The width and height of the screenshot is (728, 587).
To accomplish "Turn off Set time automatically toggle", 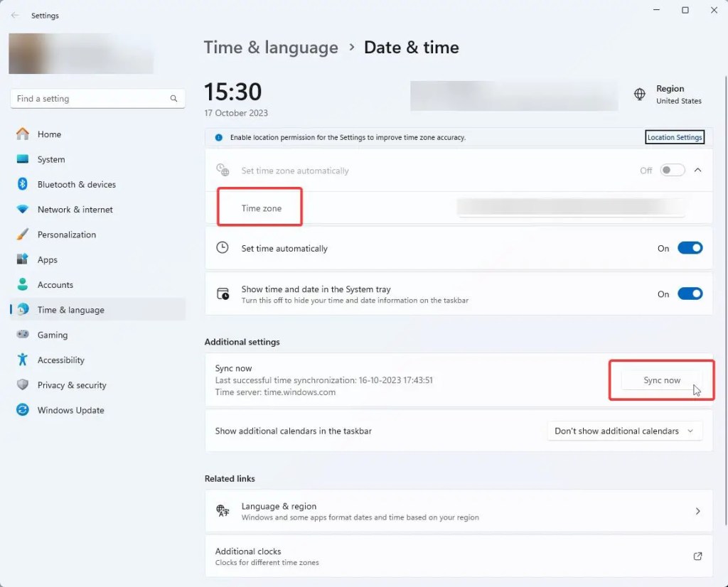I will tap(690, 248).
